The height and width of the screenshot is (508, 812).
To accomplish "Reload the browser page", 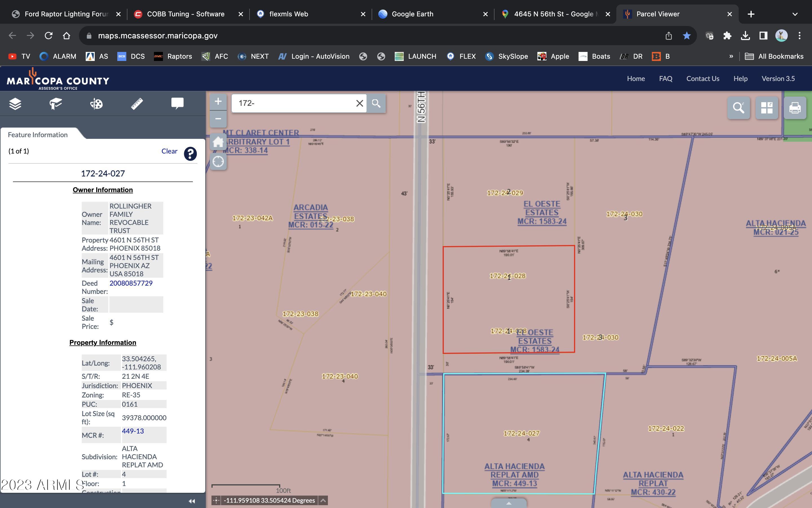I will click(49, 36).
